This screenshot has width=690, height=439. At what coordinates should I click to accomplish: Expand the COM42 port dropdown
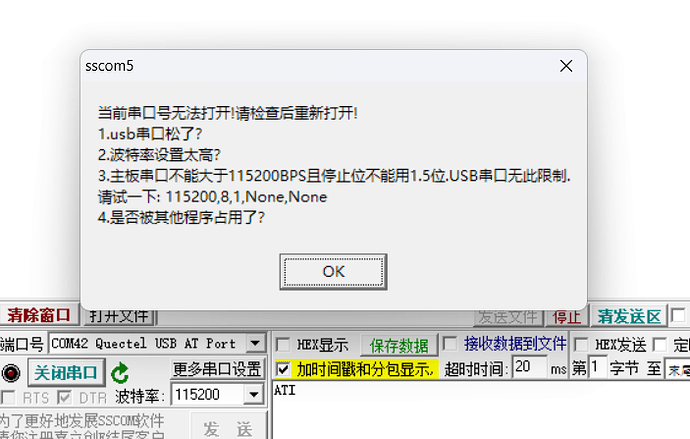pyautogui.click(x=255, y=344)
